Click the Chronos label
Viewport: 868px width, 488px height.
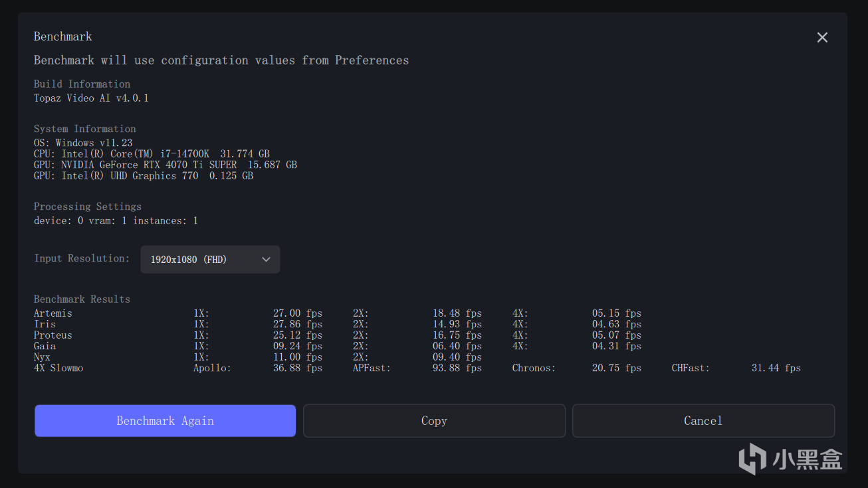tap(534, 368)
